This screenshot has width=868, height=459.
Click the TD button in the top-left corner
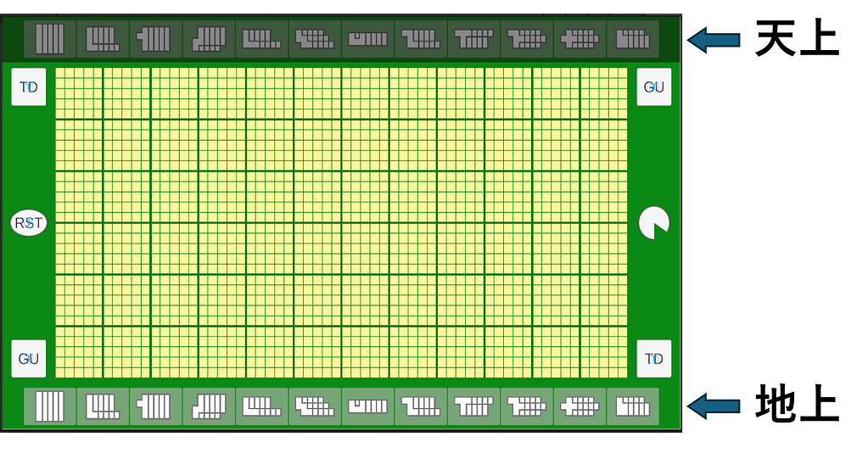(x=29, y=87)
